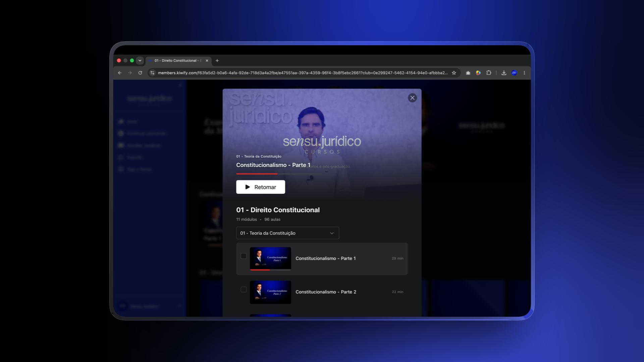The height and width of the screenshot is (362, 644).
Task: Reload the page with refresh icon
Action: (x=140, y=73)
